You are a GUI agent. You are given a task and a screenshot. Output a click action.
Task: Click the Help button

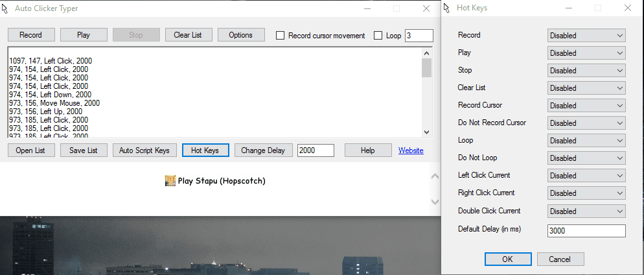(x=368, y=150)
